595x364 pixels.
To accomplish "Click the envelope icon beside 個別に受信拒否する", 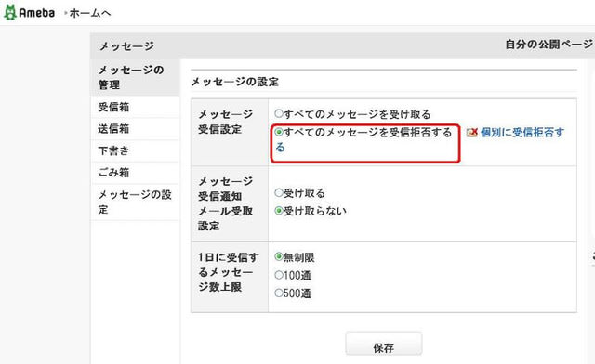I will pyautogui.click(x=472, y=133).
